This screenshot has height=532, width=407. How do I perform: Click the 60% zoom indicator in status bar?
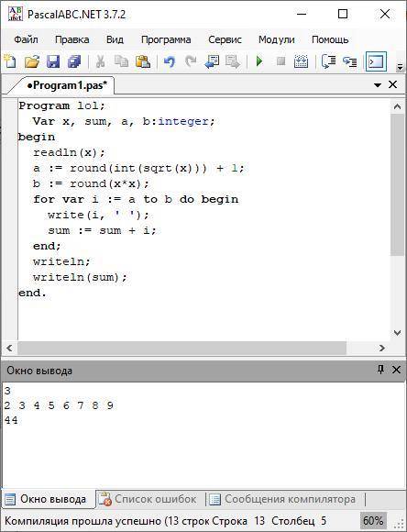[x=373, y=520]
